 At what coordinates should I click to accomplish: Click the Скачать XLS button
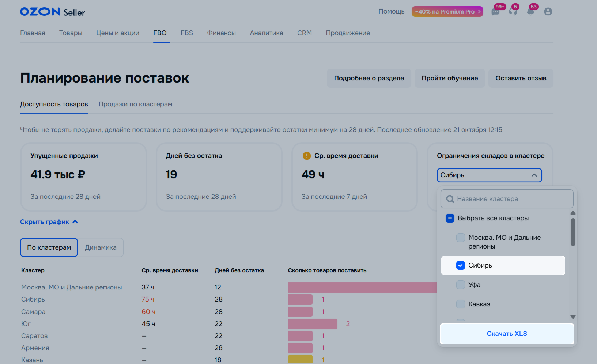[507, 334]
